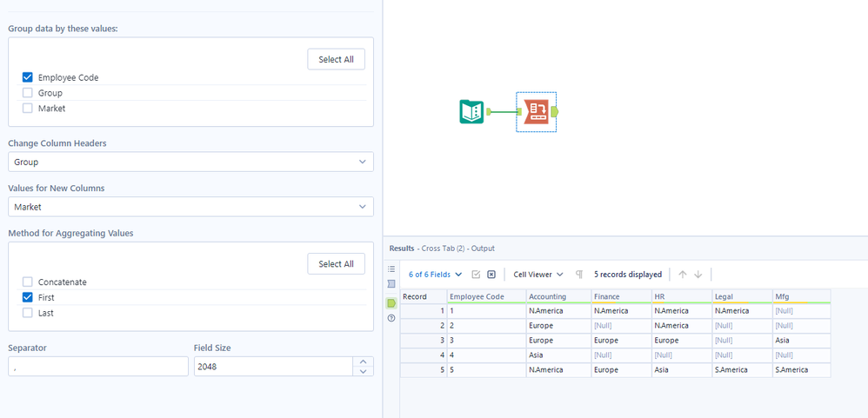Select the Input Data tool on canvas
Screen dimensions: 868x418
pyautogui.click(x=471, y=112)
